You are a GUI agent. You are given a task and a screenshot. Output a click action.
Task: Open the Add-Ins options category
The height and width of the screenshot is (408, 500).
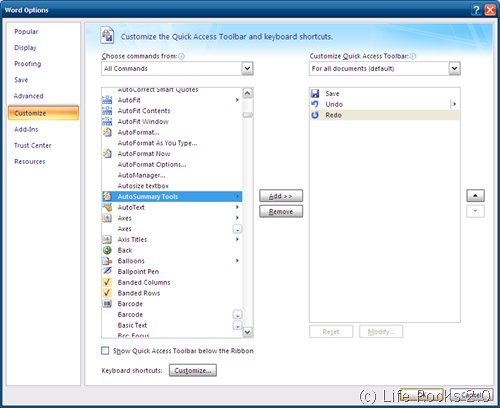click(26, 129)
